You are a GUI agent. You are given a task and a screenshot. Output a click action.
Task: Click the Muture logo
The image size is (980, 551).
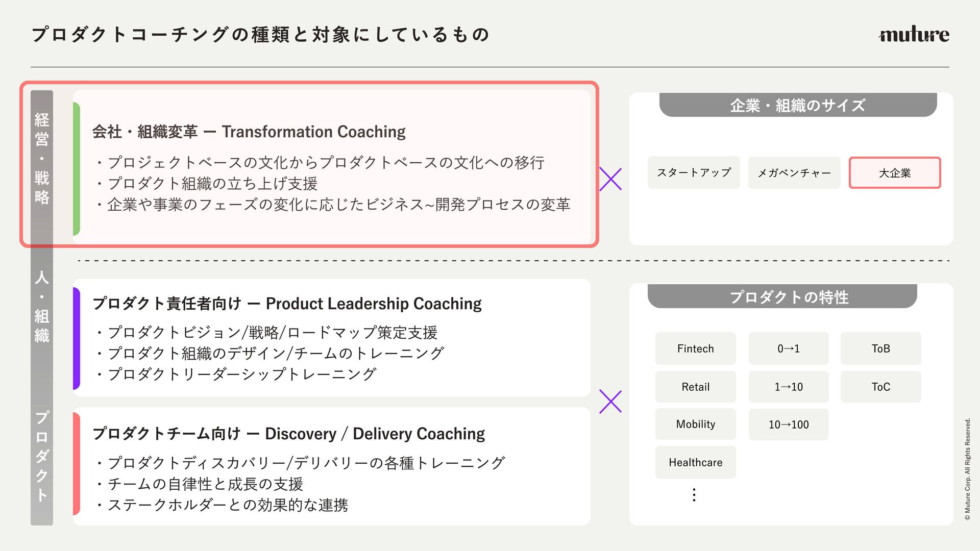[914, 35]
